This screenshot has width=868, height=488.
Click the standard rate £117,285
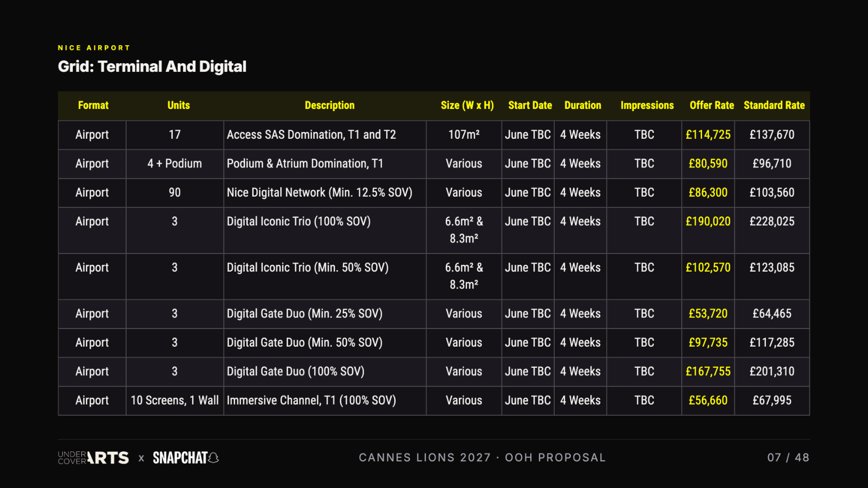[772, 343]
